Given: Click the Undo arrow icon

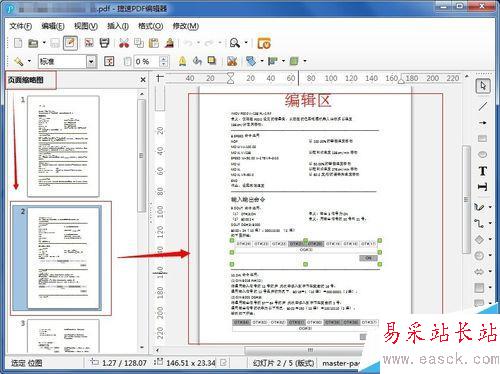Looking at the screenshot, I should [188, 43].
